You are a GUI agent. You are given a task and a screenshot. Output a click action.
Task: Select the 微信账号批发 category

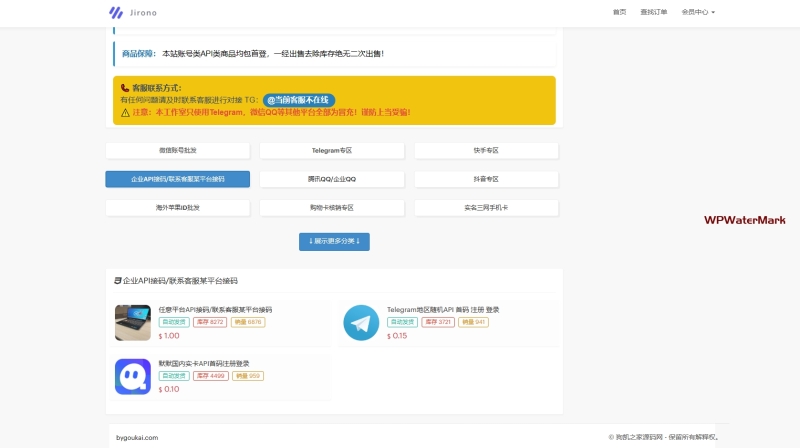pos(178,151)
